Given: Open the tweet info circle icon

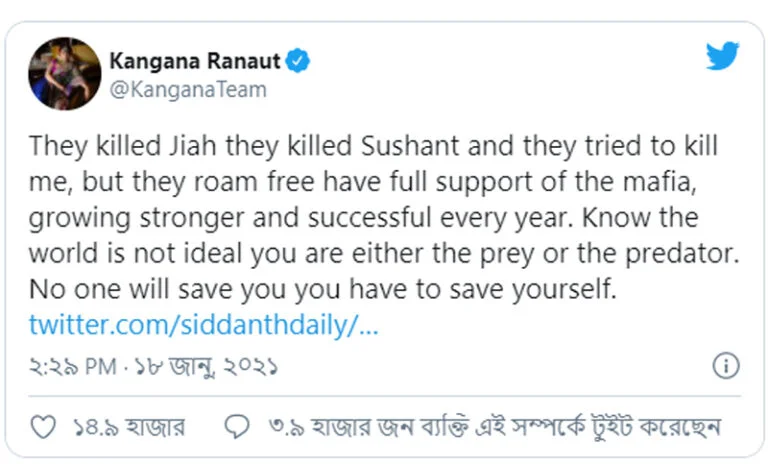Looking at the screenshot, I should [726, 366].
